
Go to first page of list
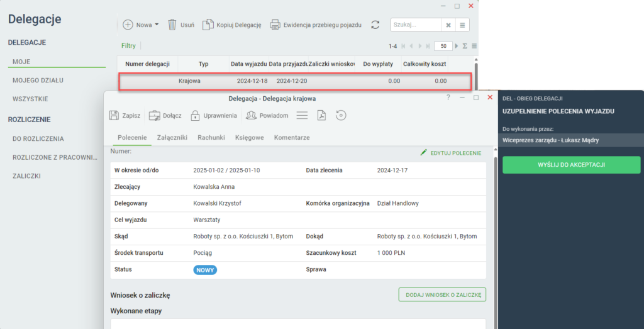click(x=403, y=46)
